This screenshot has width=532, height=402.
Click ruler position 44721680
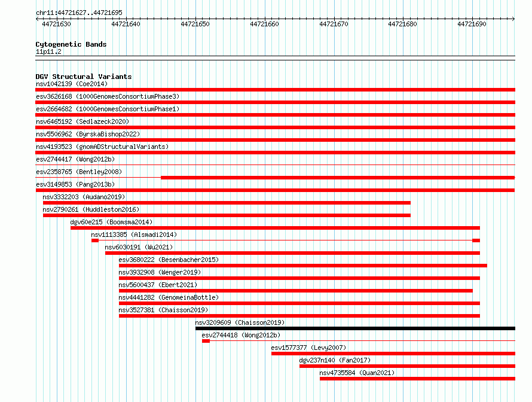tap(402, 24)
